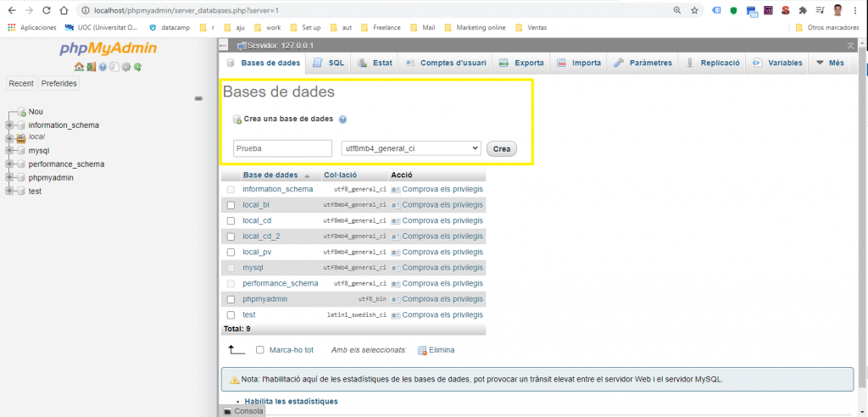Click the browser home button
The image size is (868, 417).
pos(64,10)
